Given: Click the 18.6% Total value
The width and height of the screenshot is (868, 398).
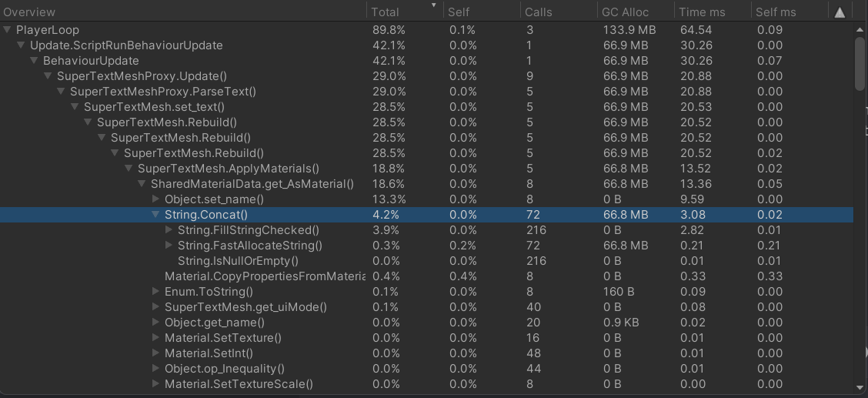Looking at the screenshot, I should (x=389, y=184).
